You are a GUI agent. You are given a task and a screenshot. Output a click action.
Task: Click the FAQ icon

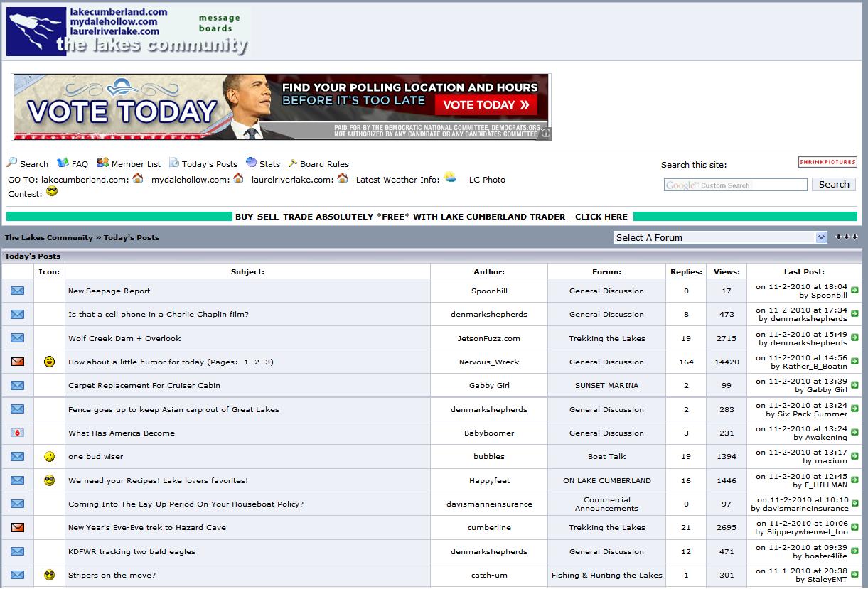63,163
